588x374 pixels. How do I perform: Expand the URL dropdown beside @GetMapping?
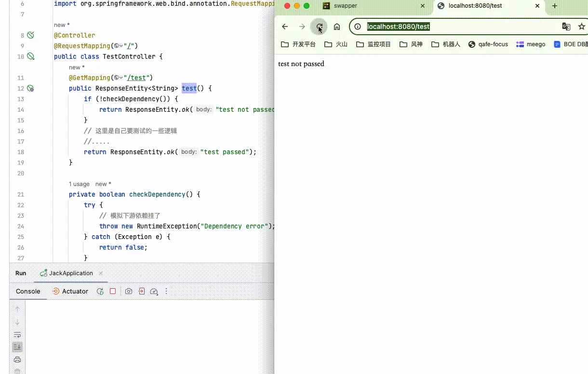pos(119,78)
